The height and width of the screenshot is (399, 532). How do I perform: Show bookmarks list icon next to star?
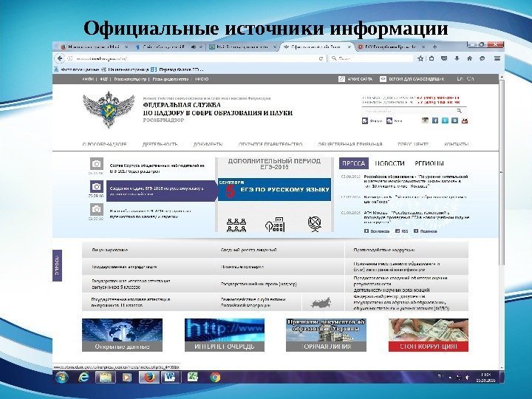432,58
